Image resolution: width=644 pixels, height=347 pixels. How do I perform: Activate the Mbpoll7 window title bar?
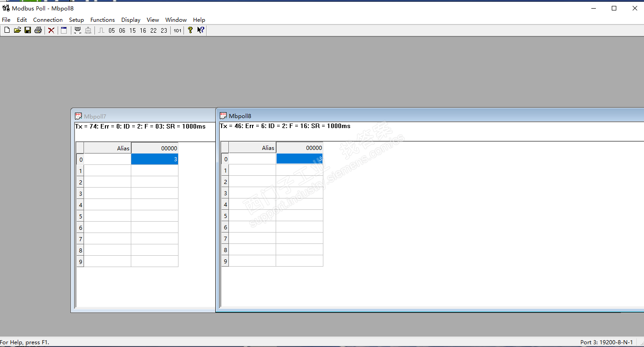[x=144, y=116]
